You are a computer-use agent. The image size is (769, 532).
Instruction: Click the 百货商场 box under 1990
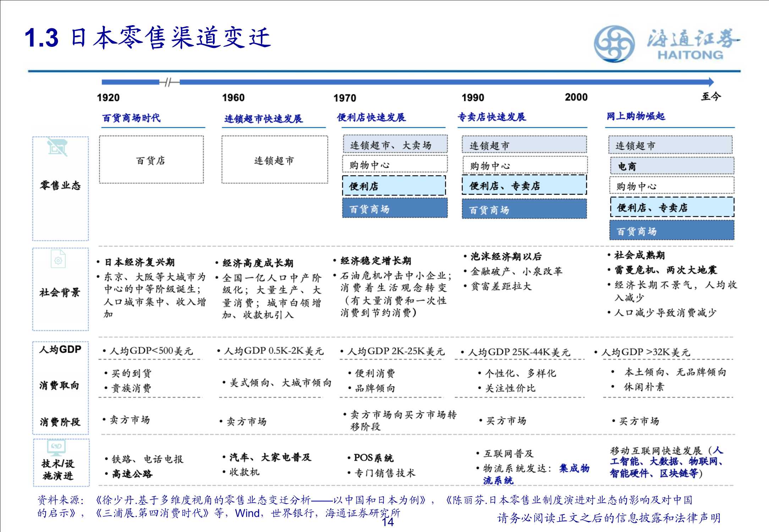524,209
